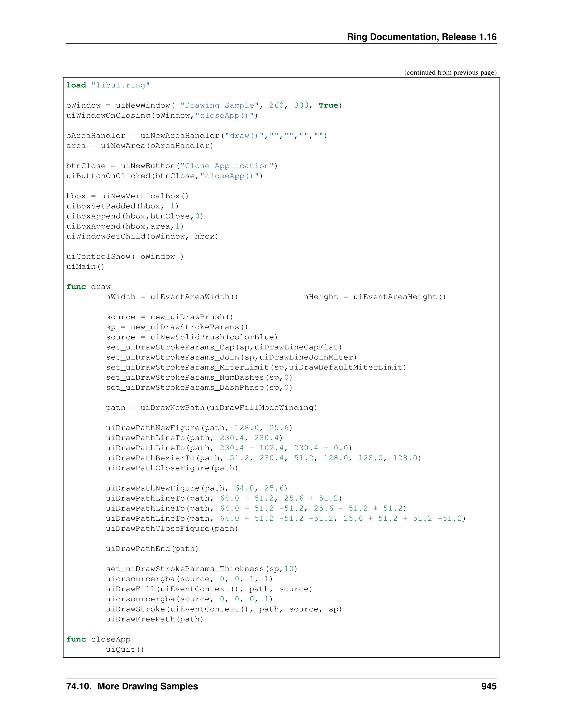Click the set_uiDrawStrokeParams_Thickness line
Viewport: 563px width, 728px height.
pos(202,569)
